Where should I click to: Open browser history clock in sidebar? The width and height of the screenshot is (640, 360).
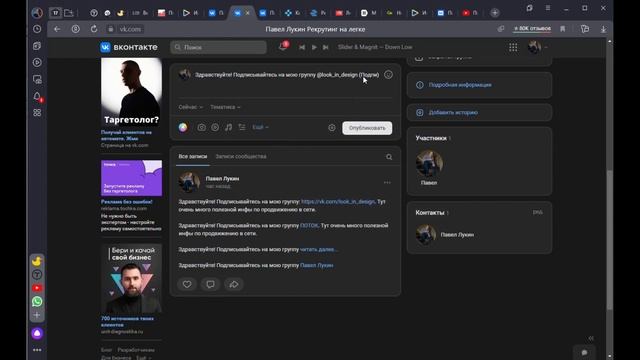tap(37, 29)
